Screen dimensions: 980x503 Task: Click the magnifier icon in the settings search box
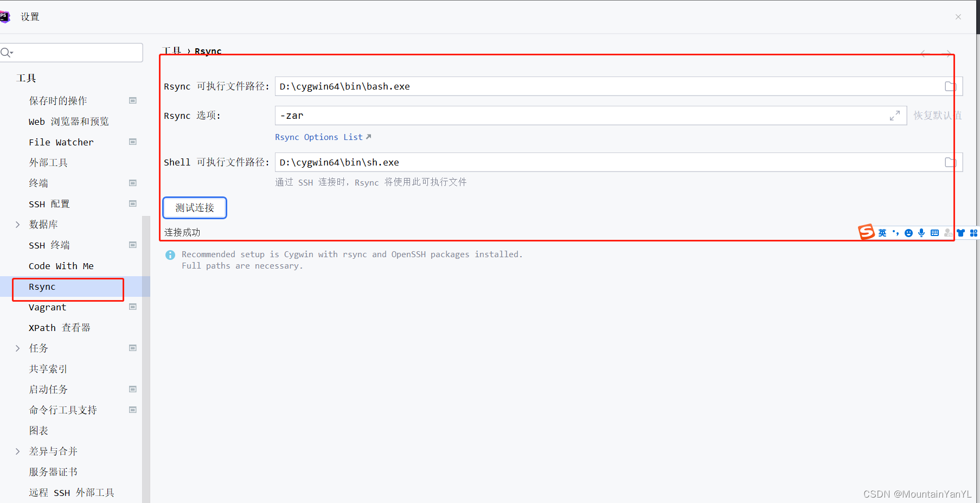7,52
